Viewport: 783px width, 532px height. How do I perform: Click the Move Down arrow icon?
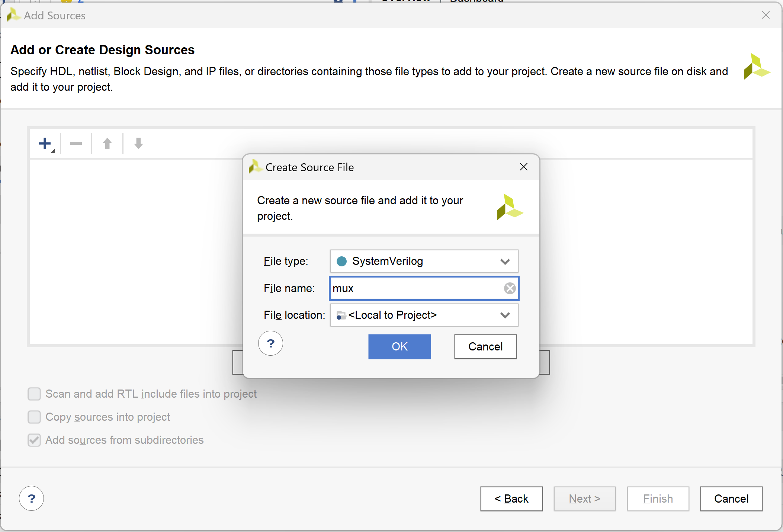point(138,144)
